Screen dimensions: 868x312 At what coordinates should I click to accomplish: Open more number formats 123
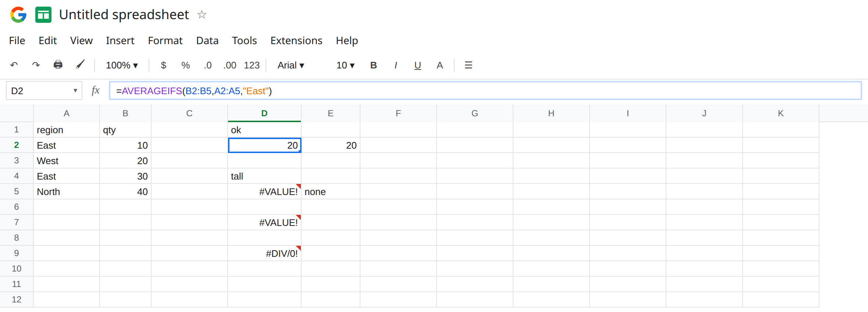point(252,65)
